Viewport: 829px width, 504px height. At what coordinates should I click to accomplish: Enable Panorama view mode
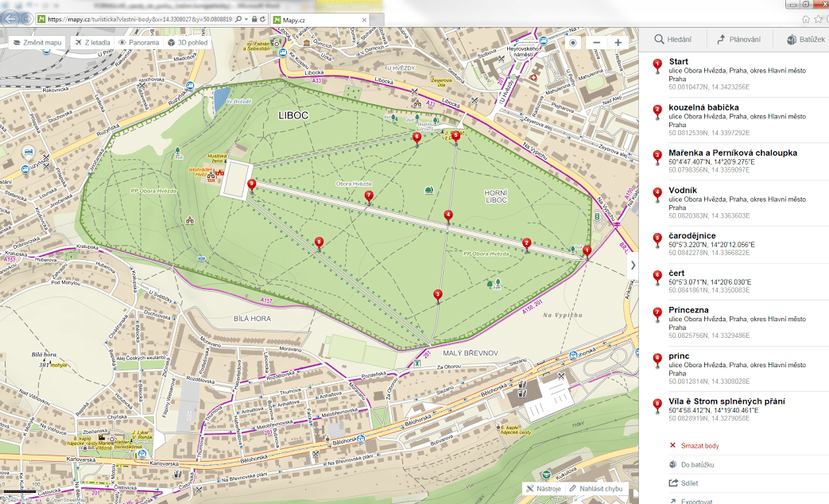138,42
